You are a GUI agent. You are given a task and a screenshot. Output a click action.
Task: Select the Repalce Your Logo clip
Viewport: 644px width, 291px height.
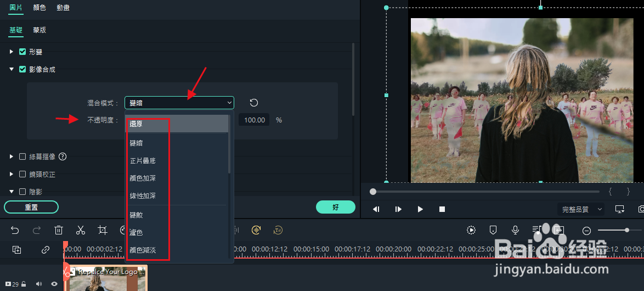[x=106, y=278]
